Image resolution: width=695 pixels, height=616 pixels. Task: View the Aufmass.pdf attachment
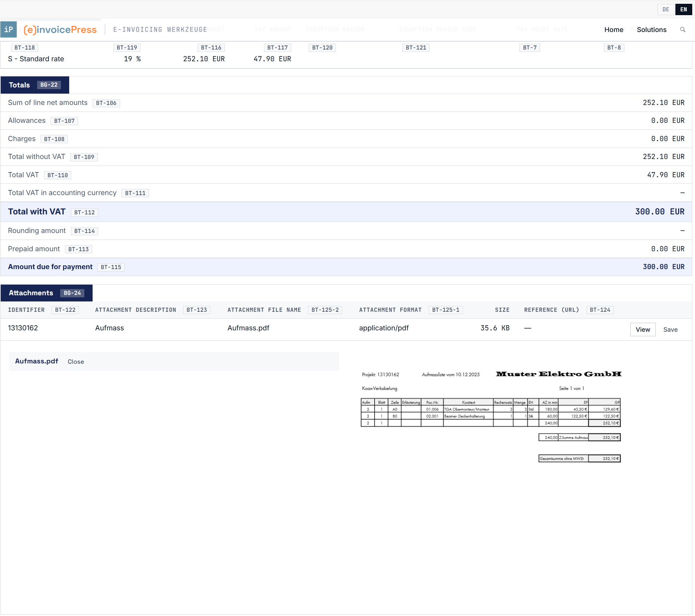(643, 330)
